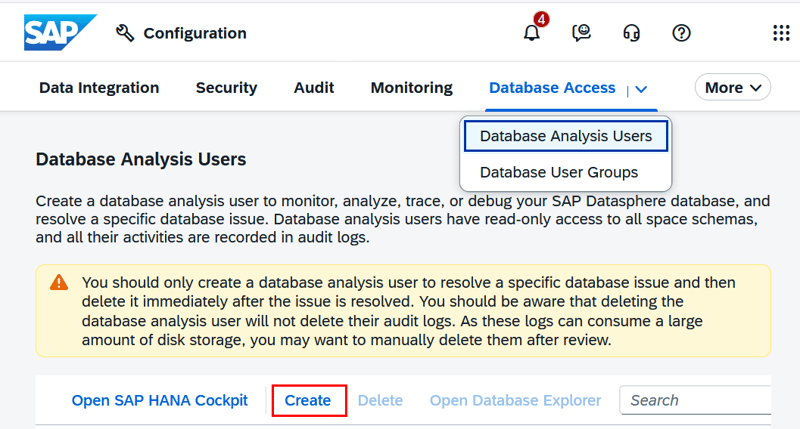Click the Create button
This screenshot has width=800, height=429.
309,400
